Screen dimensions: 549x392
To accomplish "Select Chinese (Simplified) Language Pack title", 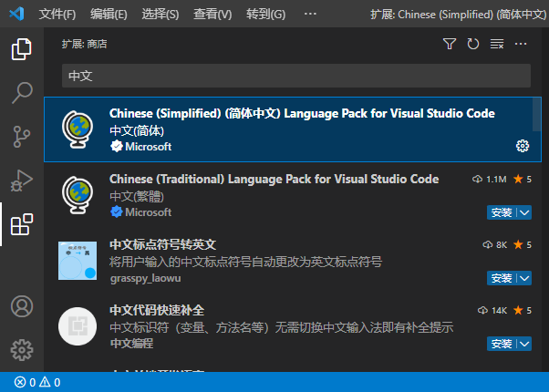I will 302,113.
